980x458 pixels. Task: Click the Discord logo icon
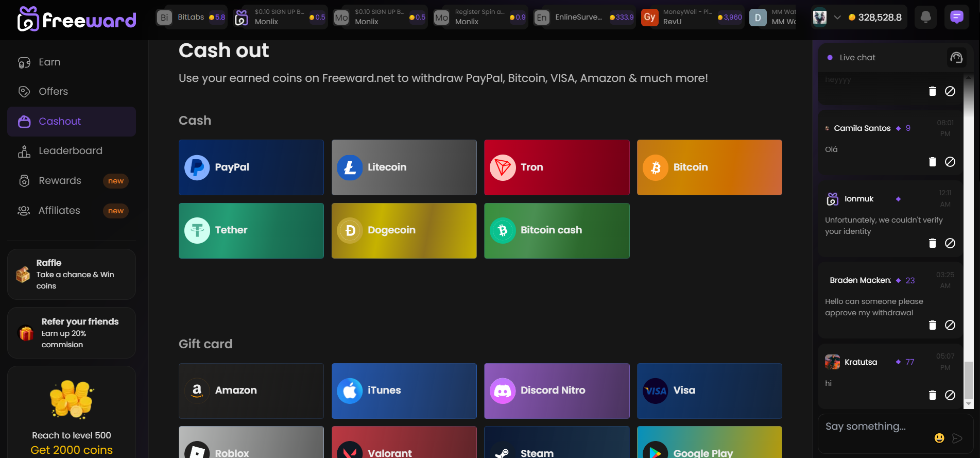[x=503, y=391]
